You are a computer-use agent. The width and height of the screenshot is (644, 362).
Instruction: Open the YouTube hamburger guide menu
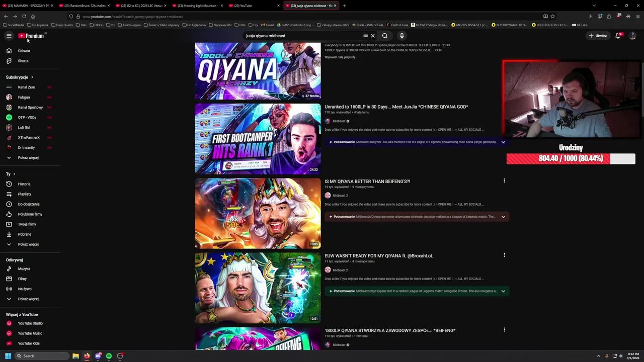(x=9, y=36)
